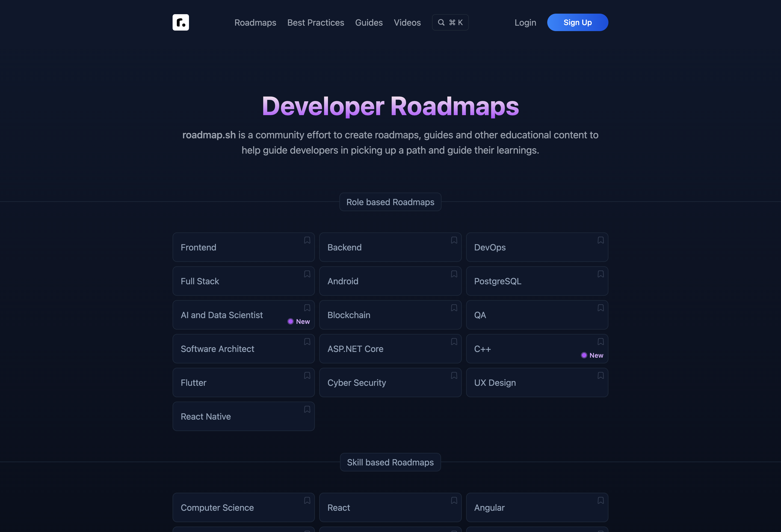
Task: Open the Blockchain roadmap card
Action: click(x=390, y=315)
